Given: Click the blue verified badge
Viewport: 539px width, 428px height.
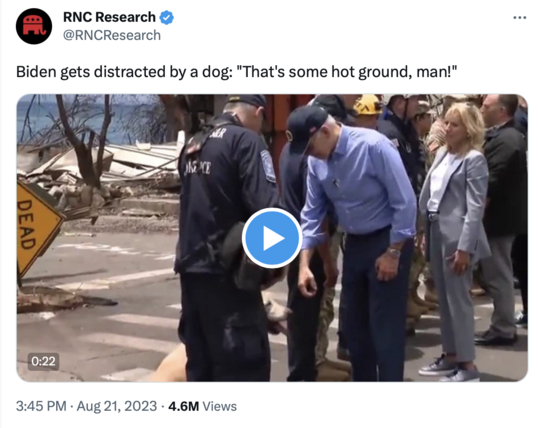Looking at the screenshot, I should (167, 18).
